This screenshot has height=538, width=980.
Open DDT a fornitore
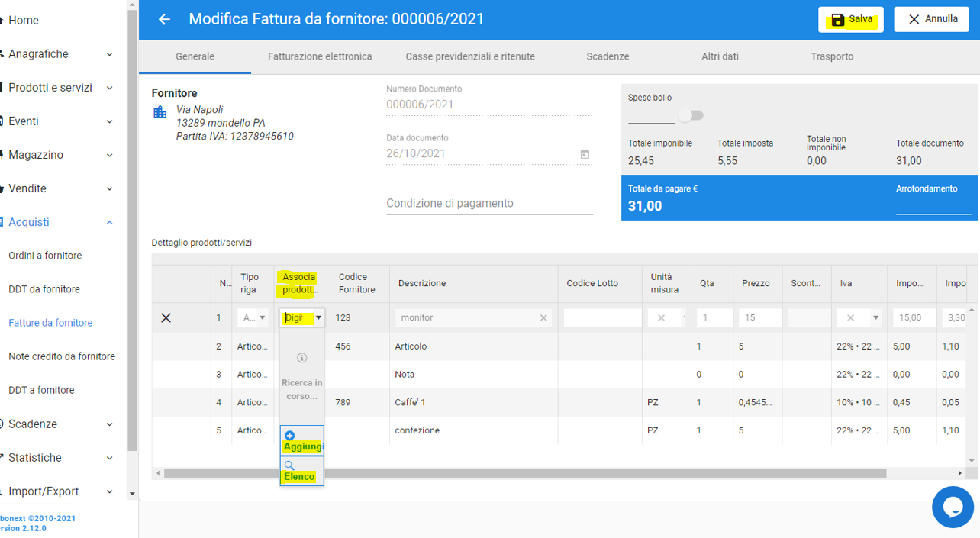click(x=41, y=390)
